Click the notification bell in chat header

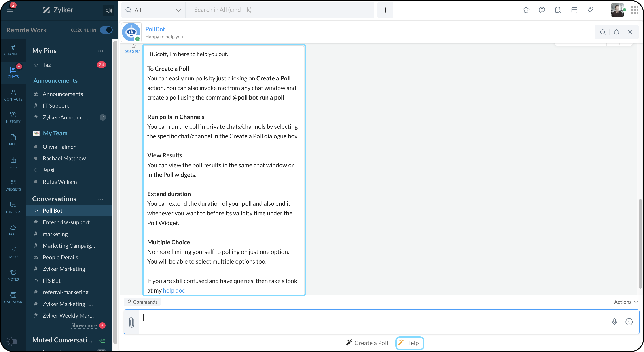[616, 32]
